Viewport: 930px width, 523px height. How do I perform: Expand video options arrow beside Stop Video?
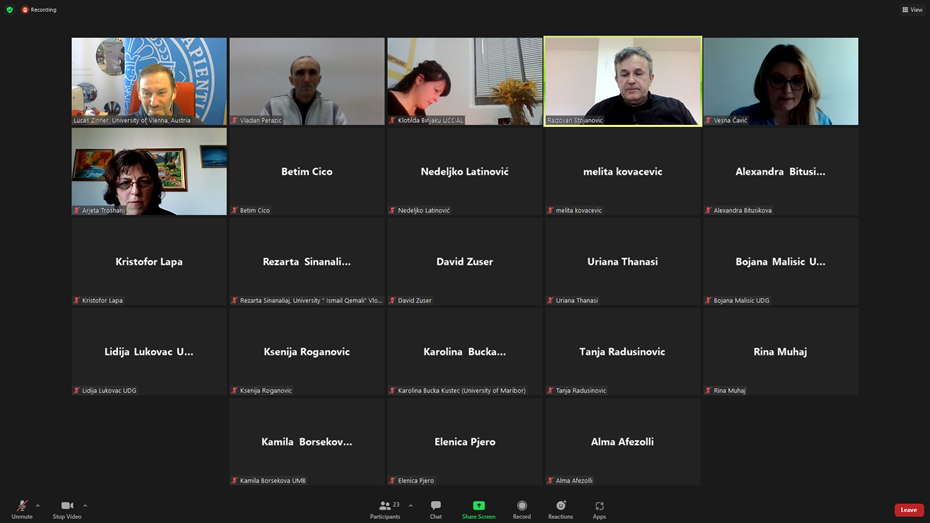(x=85, y=505)
